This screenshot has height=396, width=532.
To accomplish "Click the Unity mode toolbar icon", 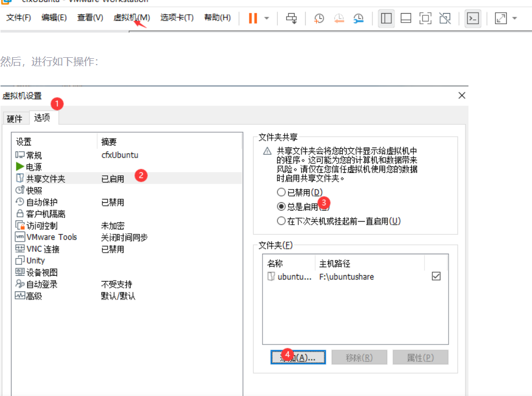I will tap(445, 18).
